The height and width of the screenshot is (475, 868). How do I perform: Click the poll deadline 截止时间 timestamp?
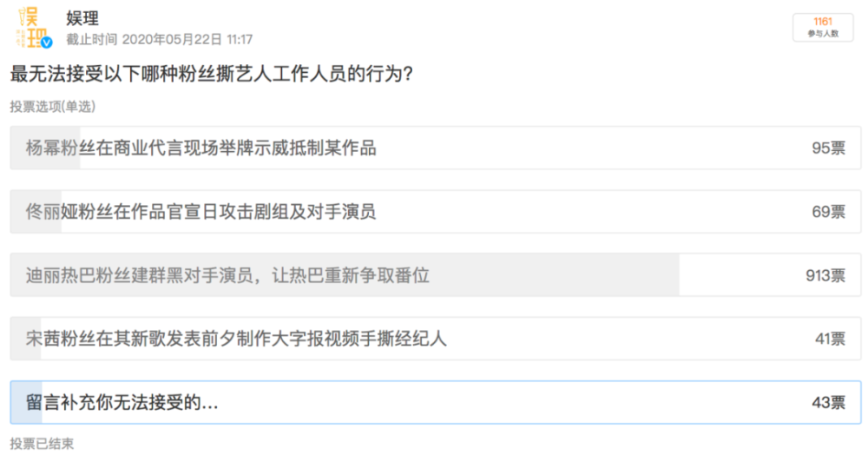pos(160,39)
